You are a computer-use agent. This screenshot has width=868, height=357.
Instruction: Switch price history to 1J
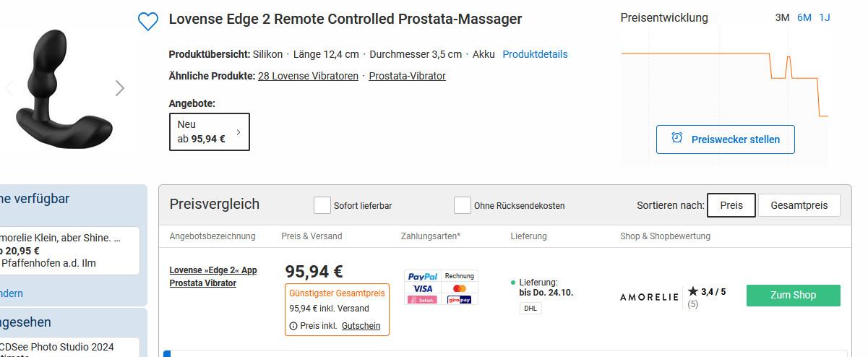(x=825, y=17)
